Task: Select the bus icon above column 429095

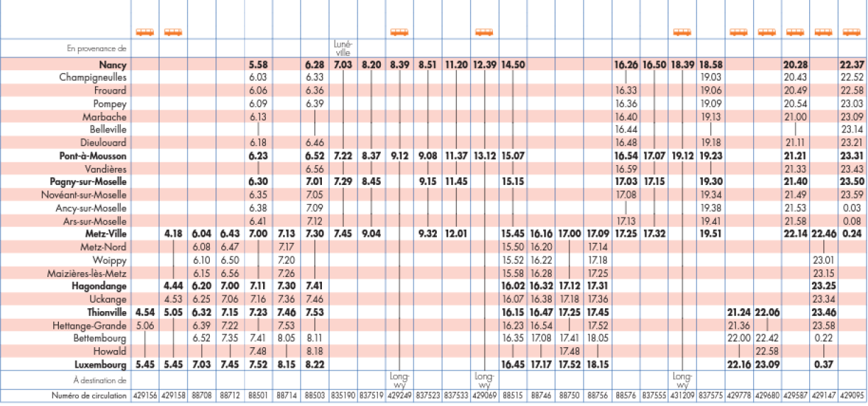Action: (x=852, y=32)
